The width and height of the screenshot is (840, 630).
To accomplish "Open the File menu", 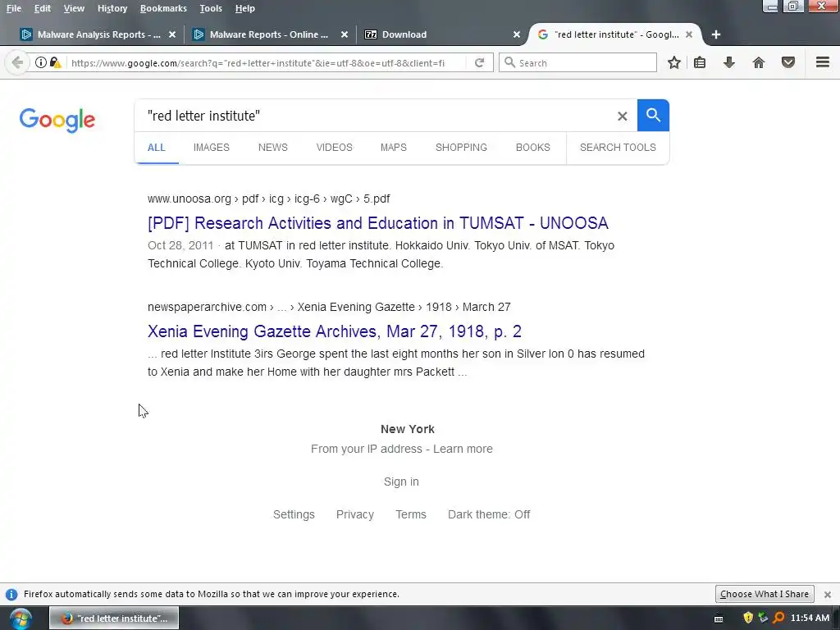I will (x=14, y=8).
